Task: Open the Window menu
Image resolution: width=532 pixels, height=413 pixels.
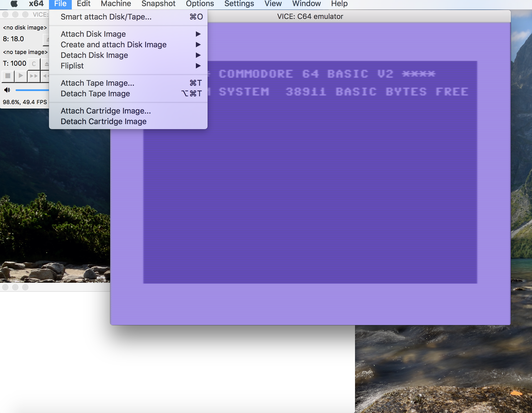Action: pyautogui.click(x=306, y=4)
